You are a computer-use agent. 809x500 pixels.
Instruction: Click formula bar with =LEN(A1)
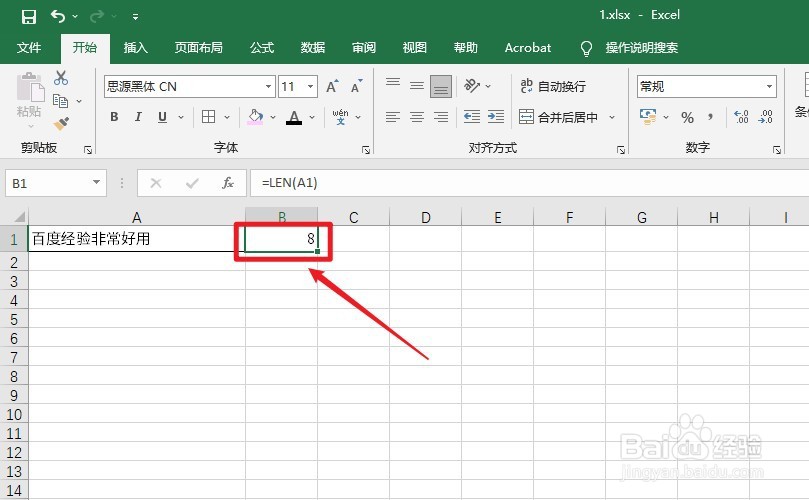pyautogui.click(x=529, y=183)
